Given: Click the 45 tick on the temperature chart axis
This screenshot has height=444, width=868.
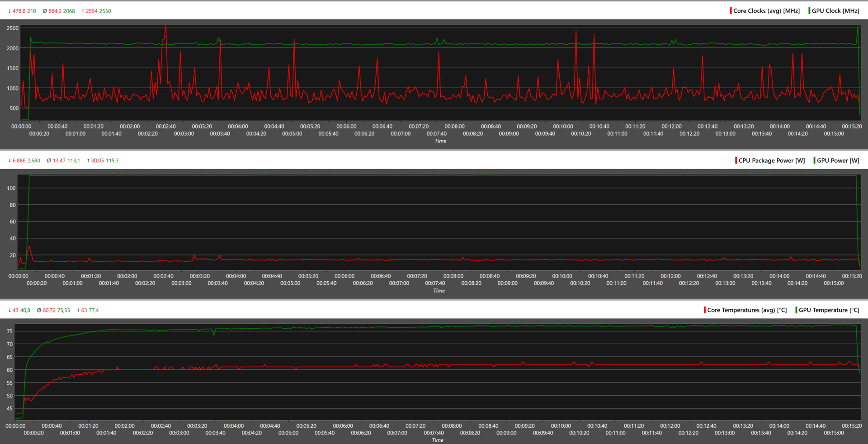Looking at the screenshot, I should 10,409.
